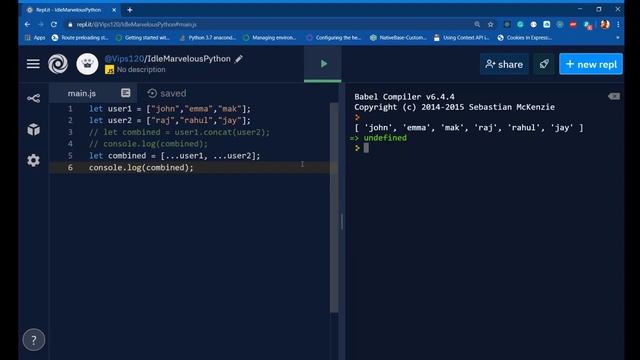Open a new browser tab
This screenshot has width=640, height=360.
tap(130, 10)
